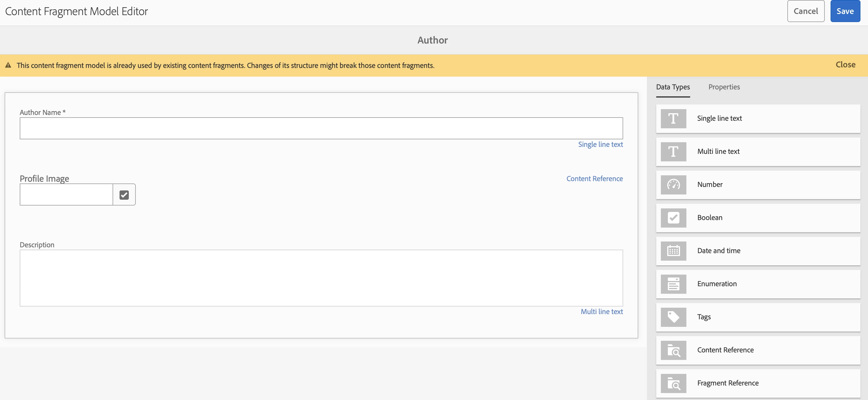Click the Author Name input field
The image size is (868, 400).
coord(321,128)
